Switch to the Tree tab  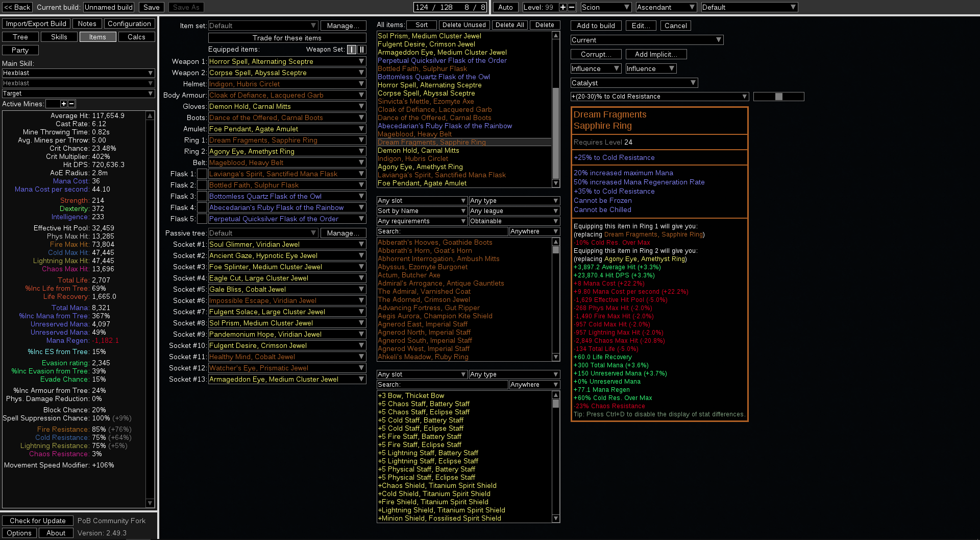20,36
